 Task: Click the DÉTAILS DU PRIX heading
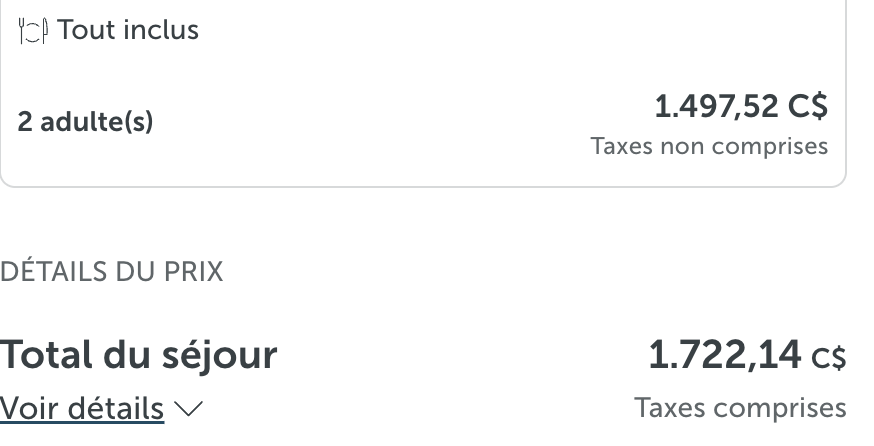pyautogui.click(x=111, y=272)
